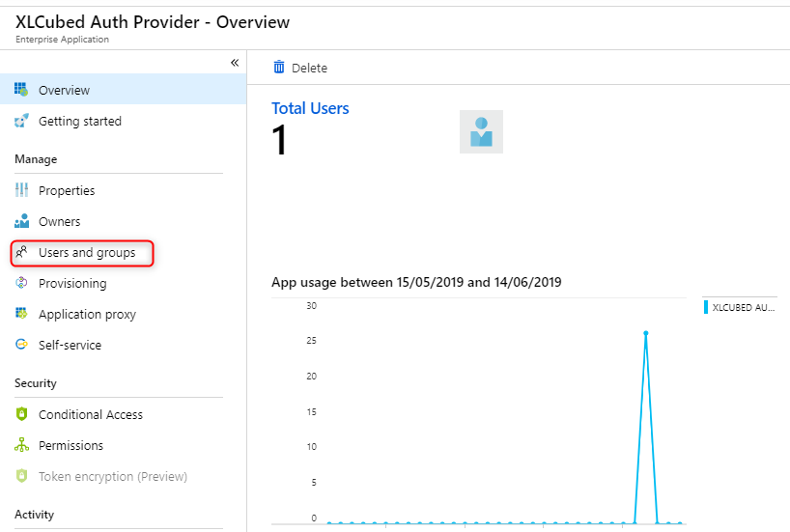The width and height of the screenshot is (790, 532).
Task: Select Overview in the left menu
Action: click(x=64, y=91)
